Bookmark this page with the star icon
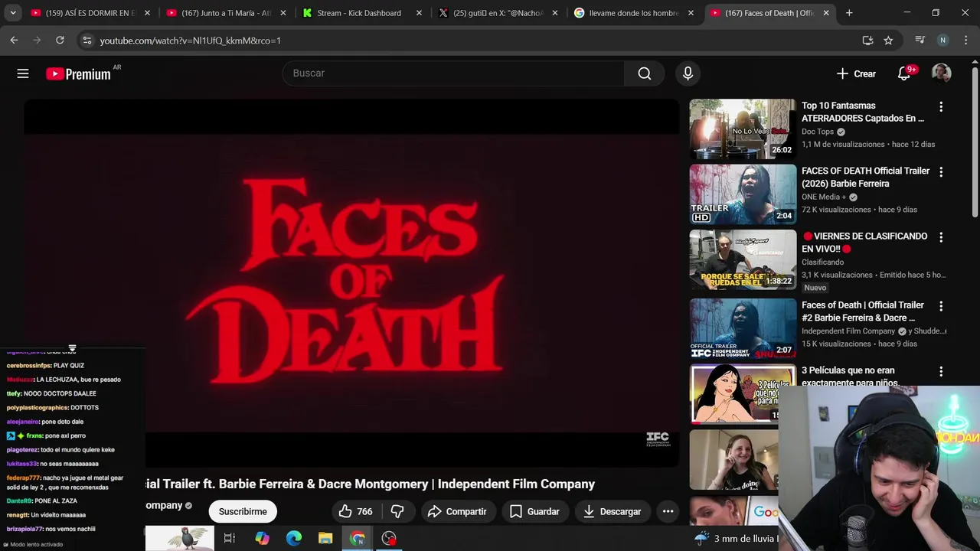The height and width of the screenshot is (551, 980). [x=888, y=41]
